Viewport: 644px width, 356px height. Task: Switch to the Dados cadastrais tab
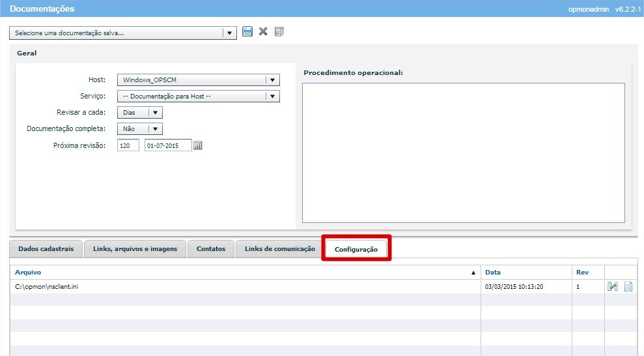(x=46, y=249)
